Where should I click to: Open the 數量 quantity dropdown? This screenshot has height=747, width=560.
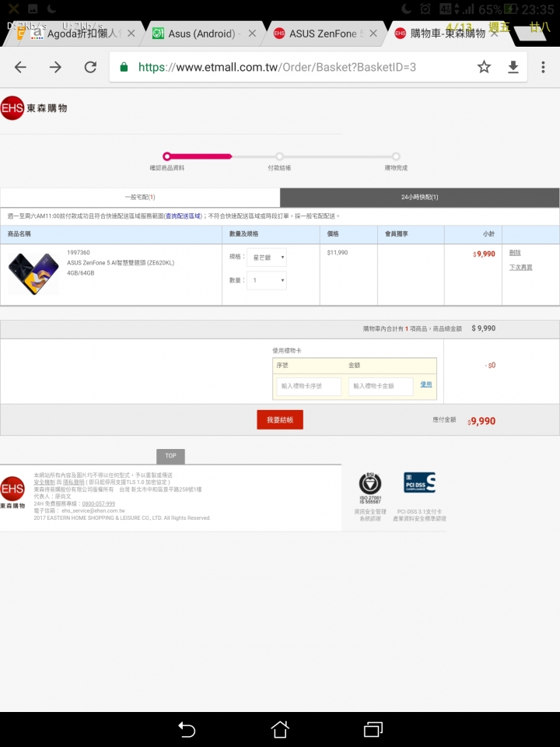(x=267, y=280)
